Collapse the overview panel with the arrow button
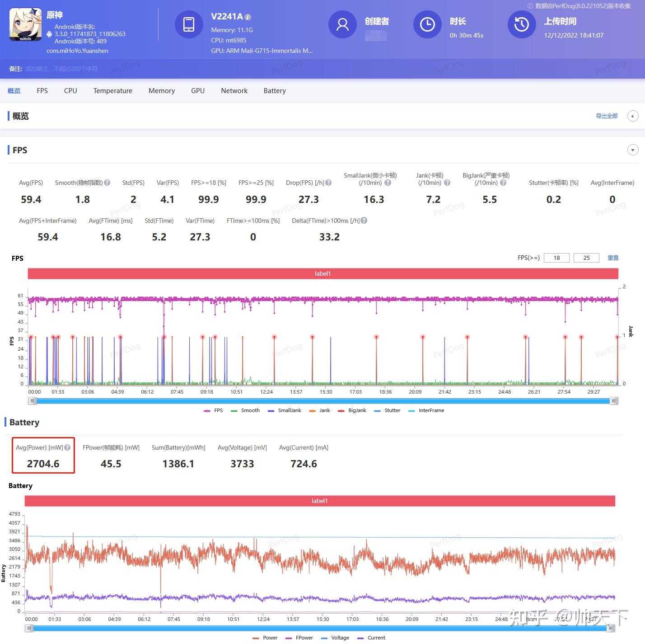 [x=633, y=116]
